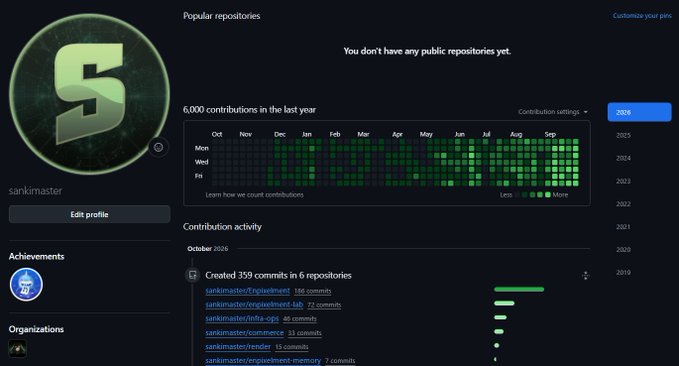The width and height of the screenshot is (679, 366).
Task: Click the Sep month label in graph
Action: click(x=550, y=134)
